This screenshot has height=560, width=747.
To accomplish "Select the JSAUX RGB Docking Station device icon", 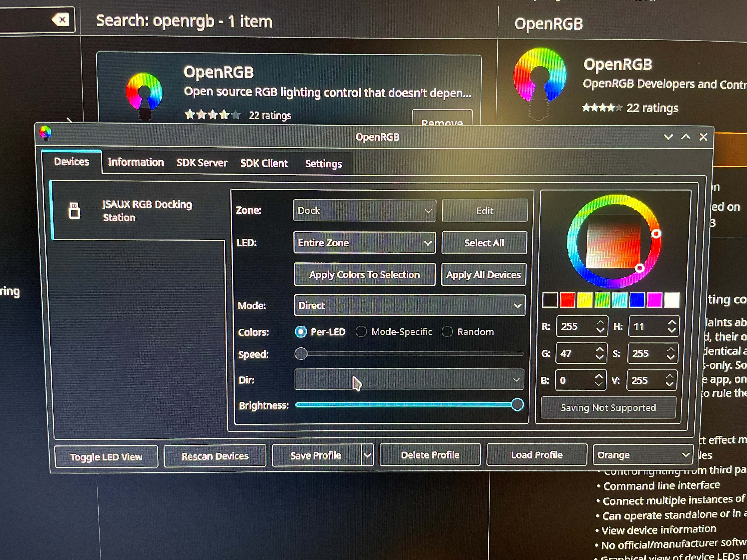I will point(74,211).
